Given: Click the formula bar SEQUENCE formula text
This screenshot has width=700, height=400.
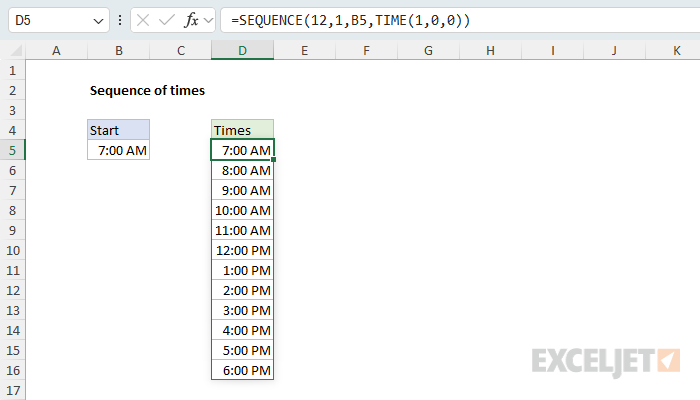Looking at the screenshot, I should [350, 21].
